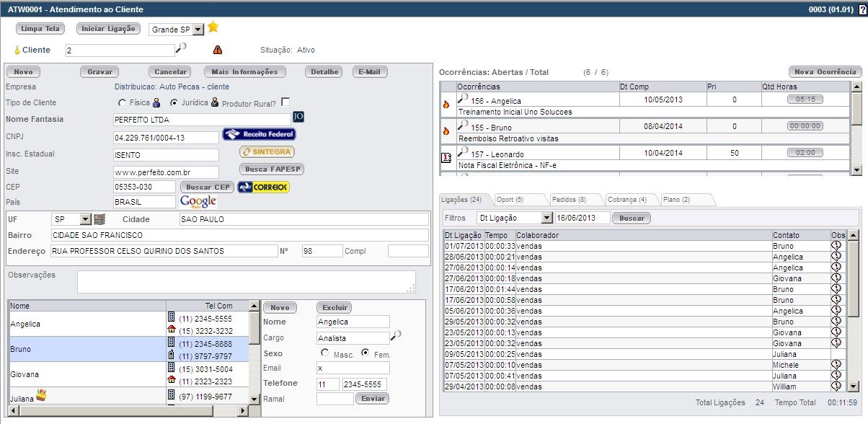The width and height of the screenshot is (868, 424).
Task: Expand the UF state dropdown
Action: (x=85, y=219)
